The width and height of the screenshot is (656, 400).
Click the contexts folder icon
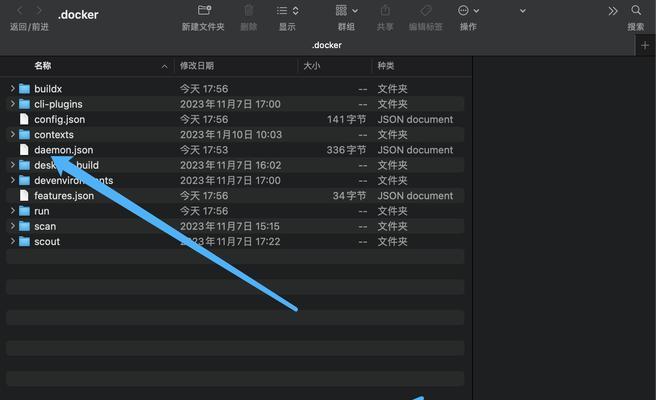pos(24,134)
